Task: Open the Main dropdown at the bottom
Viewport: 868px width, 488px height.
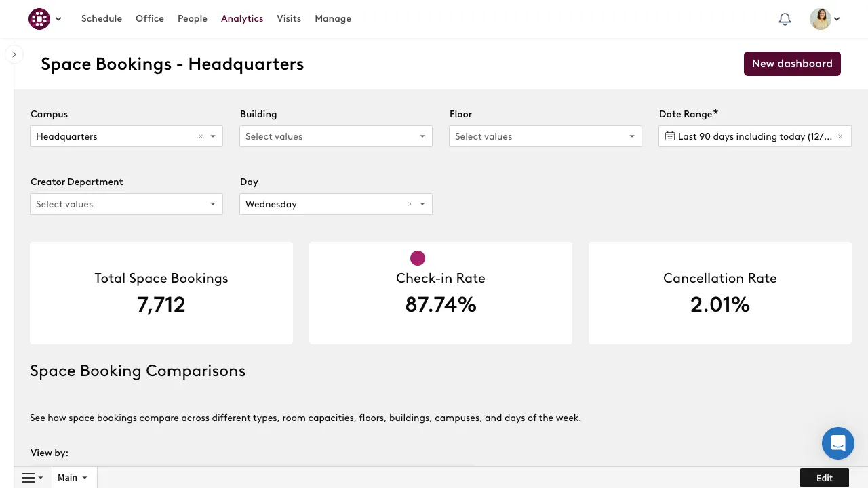Action: (x=73, y=477)
